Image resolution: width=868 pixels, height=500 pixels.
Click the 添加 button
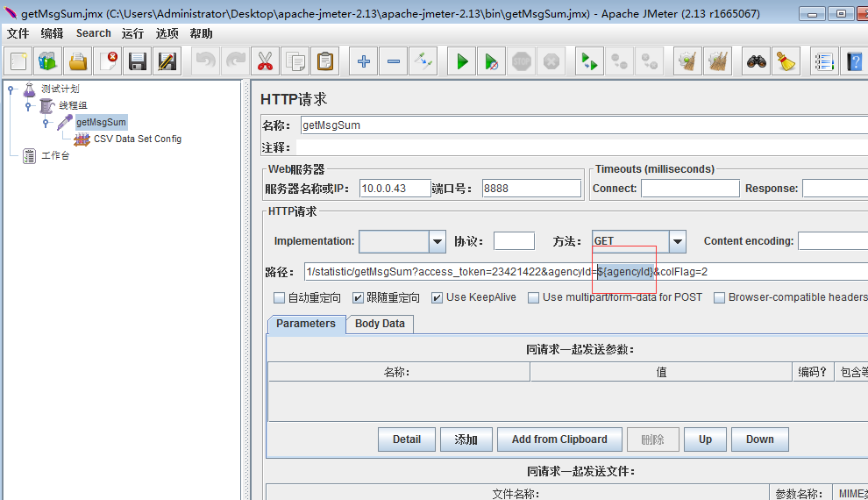pos(466,439)
